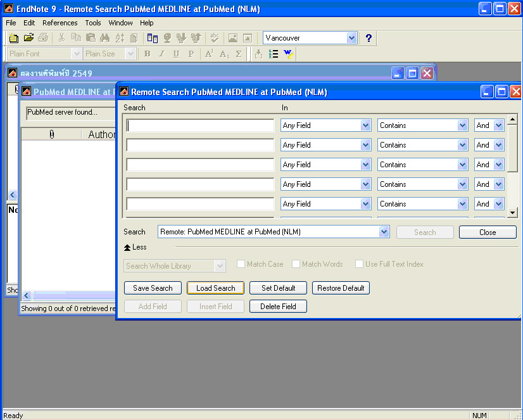Image resolution: width=523 pixels, height=420 pixels.
Task: Click the NUM indicator in the status bar
Action: coord(479,416)
